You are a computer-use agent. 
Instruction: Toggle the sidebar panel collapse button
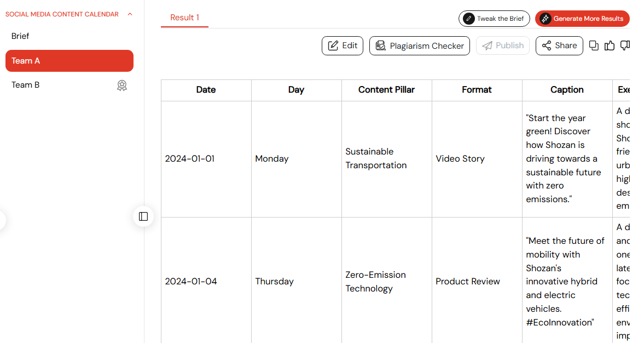coord(143,217)
